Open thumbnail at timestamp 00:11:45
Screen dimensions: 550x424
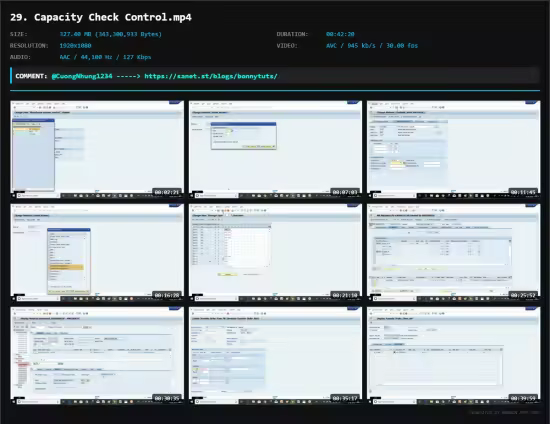point(454,149)
